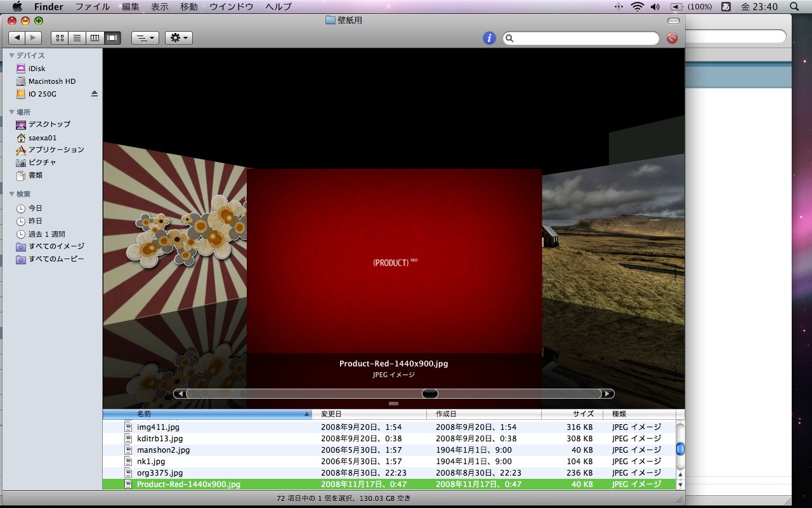Screen dimensions: 812x508
Task: Collapse the 検索 sidebar section
Action: tap(11, 194)
